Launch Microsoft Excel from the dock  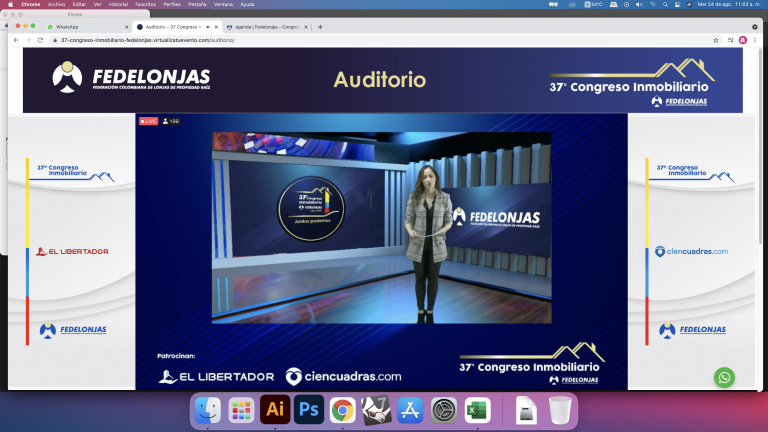[478, 409]
